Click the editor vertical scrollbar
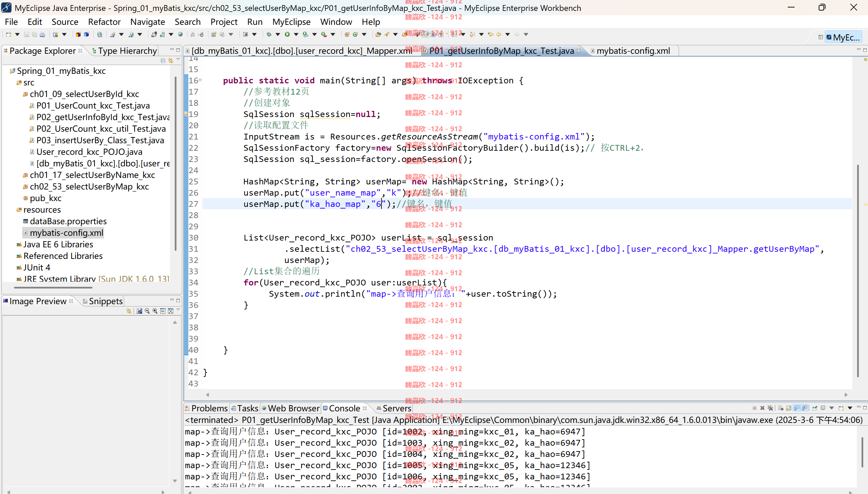Image resolution: width=868 pixels, height=494 pixels. 858,270
